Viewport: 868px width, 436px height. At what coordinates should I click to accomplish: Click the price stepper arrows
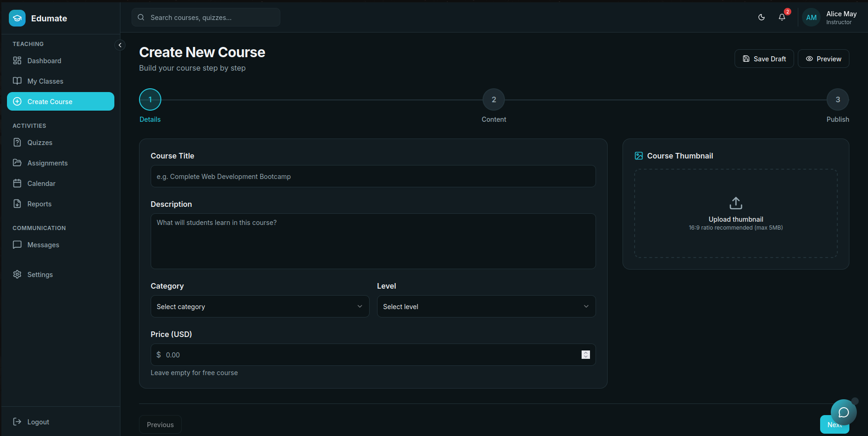(x=586, y=355)
